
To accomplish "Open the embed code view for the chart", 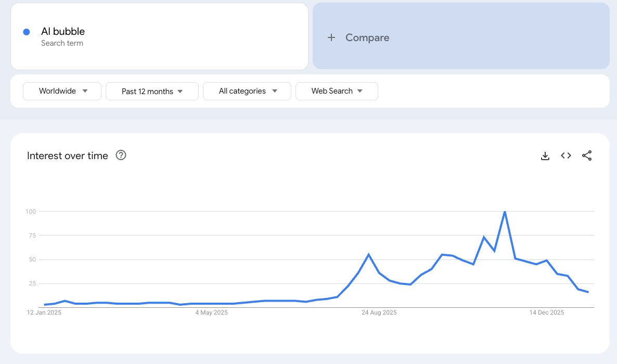I will click(x=565, y=155).
